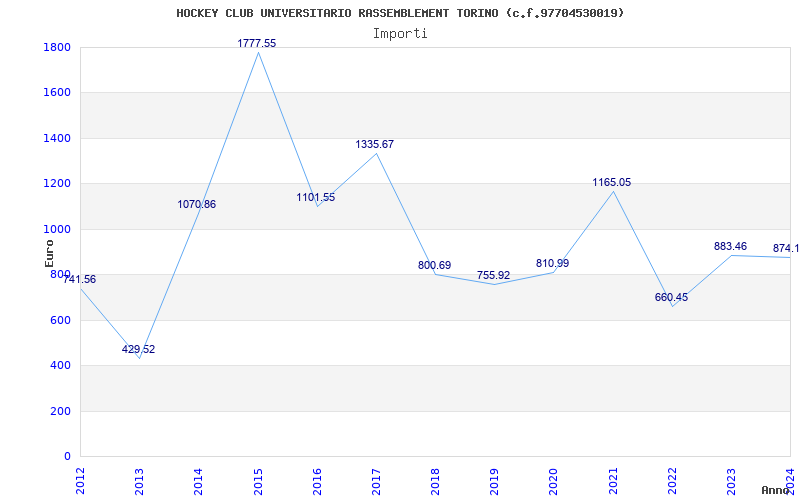Select the 2016 x-axis year label

[x=317, y=481]
